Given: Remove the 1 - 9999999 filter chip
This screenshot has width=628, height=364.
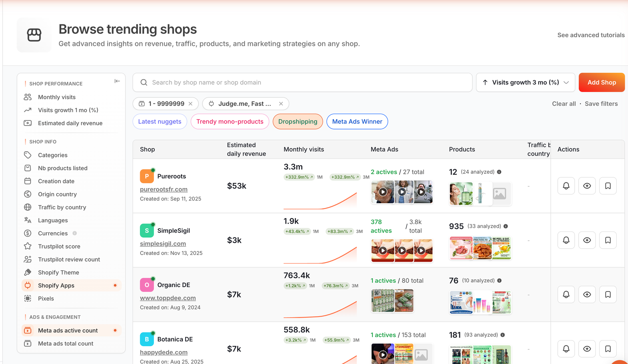Looking at the screenshot, I should click(x=190, y=104).
